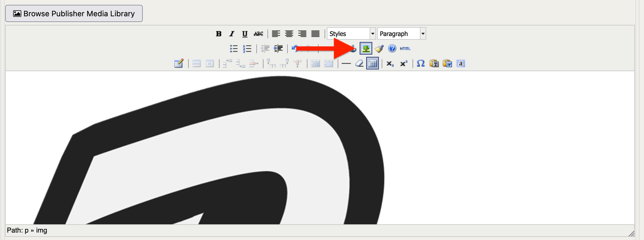Insert a horizontal rule
The height and width of the screenshot is (240, 644).
point(346,63)
